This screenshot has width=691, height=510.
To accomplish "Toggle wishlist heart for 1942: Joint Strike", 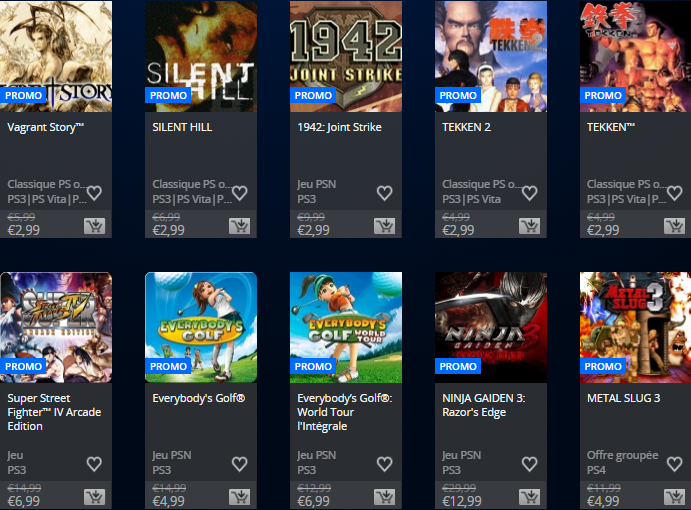I will pyautogui.click(x=384, y=193).
